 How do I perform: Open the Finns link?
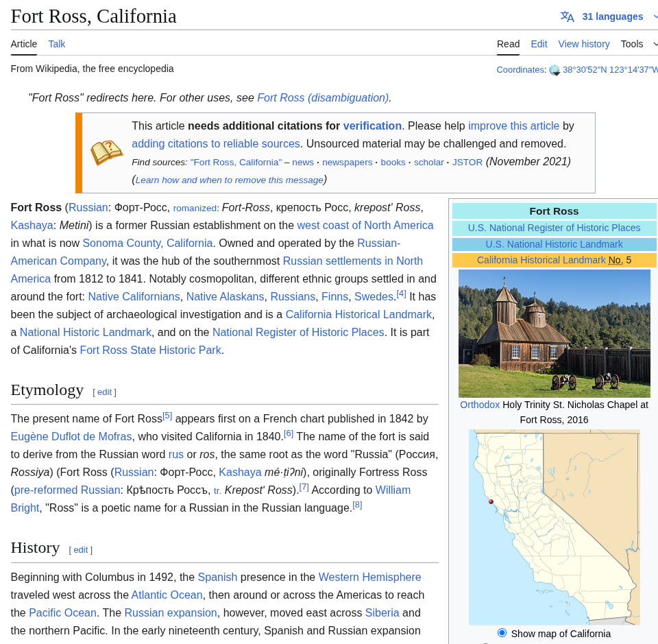tap(334, 297)
